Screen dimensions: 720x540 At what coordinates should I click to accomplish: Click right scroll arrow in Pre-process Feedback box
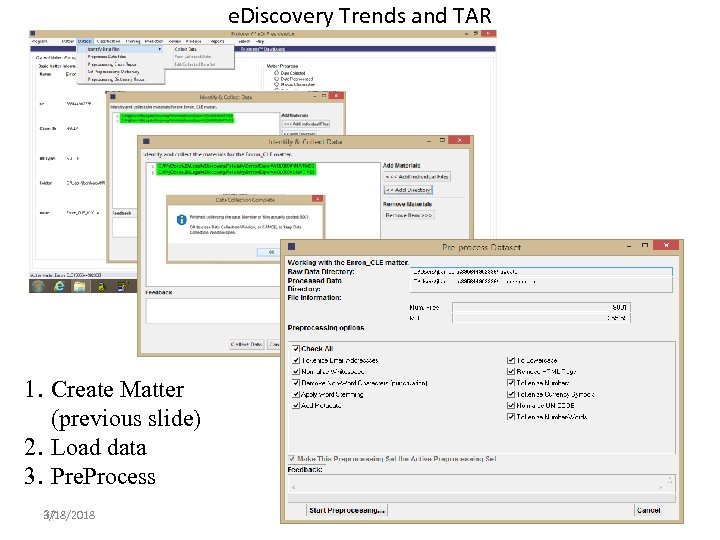pyautogui.click(x=660, y=487)
